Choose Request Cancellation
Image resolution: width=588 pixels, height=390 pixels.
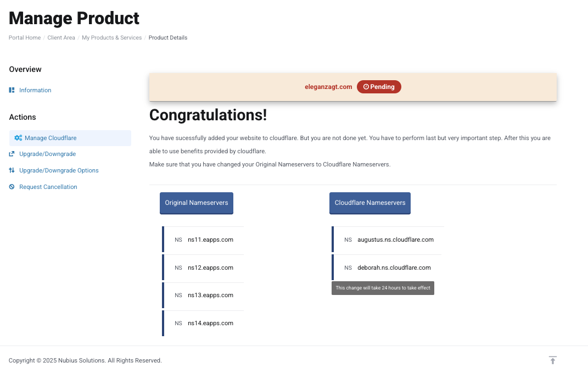click(x=48, y=187)
